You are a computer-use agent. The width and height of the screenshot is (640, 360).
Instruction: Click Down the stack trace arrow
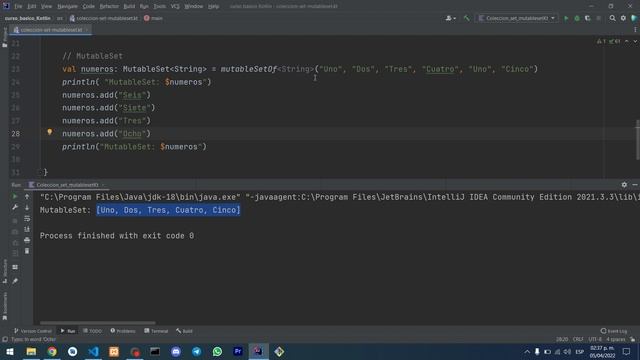point(27,207)
